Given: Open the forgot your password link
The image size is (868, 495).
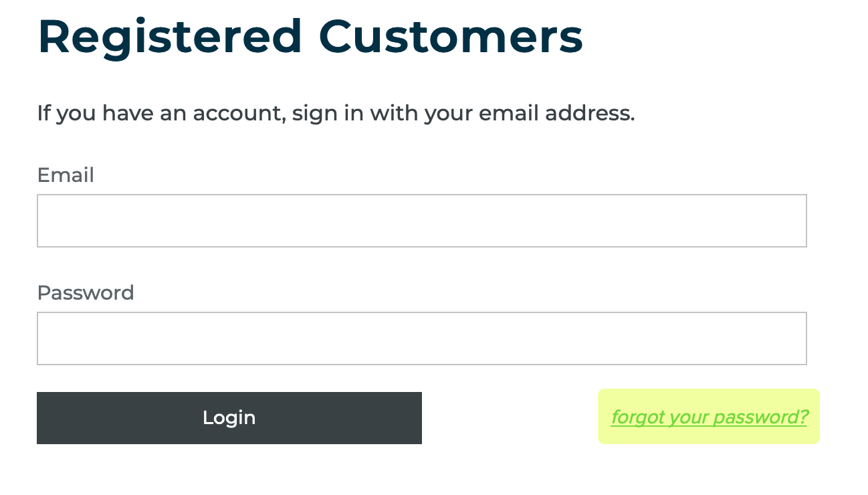Looking at the screenshot, I should (709, 417).
